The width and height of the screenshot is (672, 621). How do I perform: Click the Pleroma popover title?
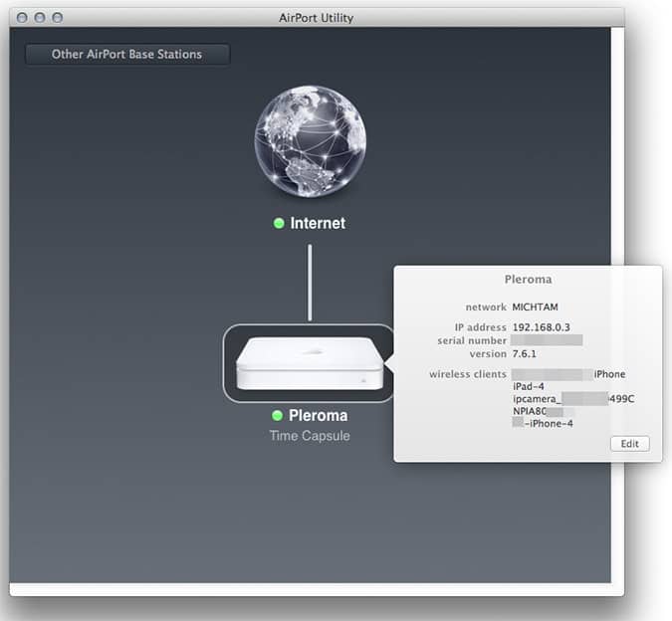(528, 280)
